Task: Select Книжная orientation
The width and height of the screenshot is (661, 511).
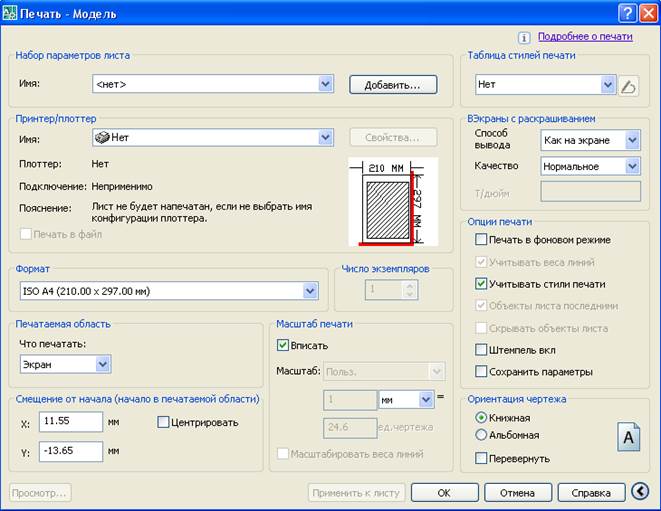Action: pyautogui.click(x=481, y=418)
